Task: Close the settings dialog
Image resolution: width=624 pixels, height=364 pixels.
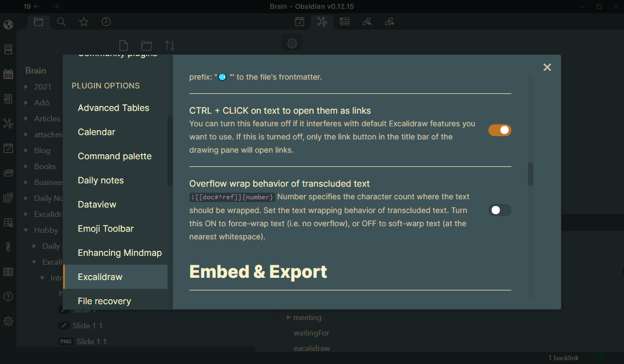Action: [x=547, y=67]
